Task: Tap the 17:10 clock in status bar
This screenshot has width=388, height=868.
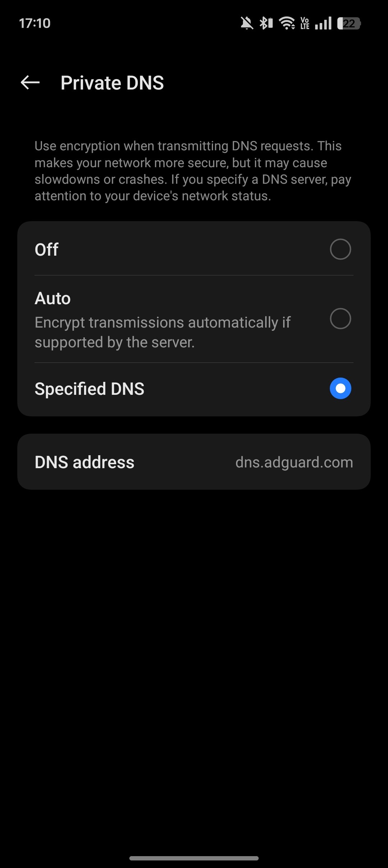Action: (34, 23)
